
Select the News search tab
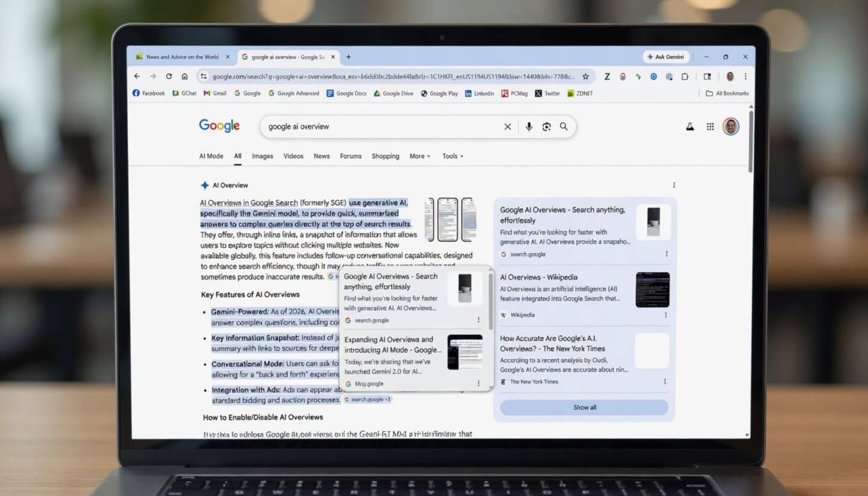pos(321,156)
